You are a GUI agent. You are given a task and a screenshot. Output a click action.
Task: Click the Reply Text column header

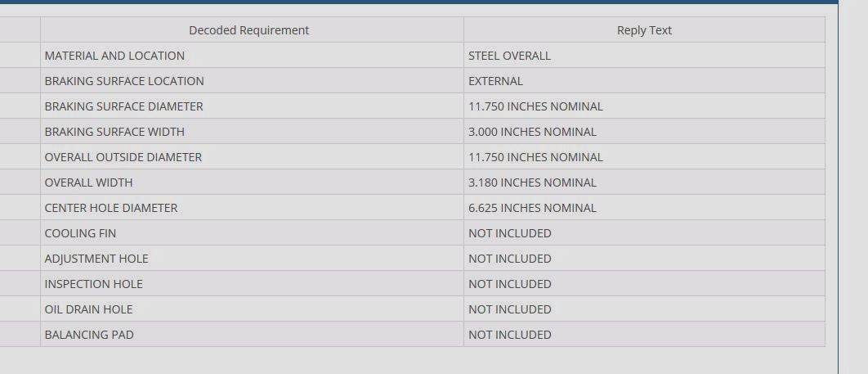(x=644, y=30)
